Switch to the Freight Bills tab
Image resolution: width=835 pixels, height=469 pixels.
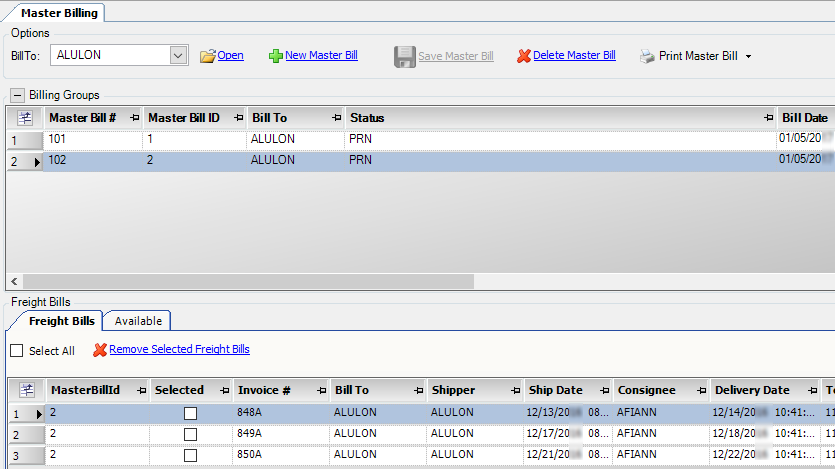(x=62, y=321)
